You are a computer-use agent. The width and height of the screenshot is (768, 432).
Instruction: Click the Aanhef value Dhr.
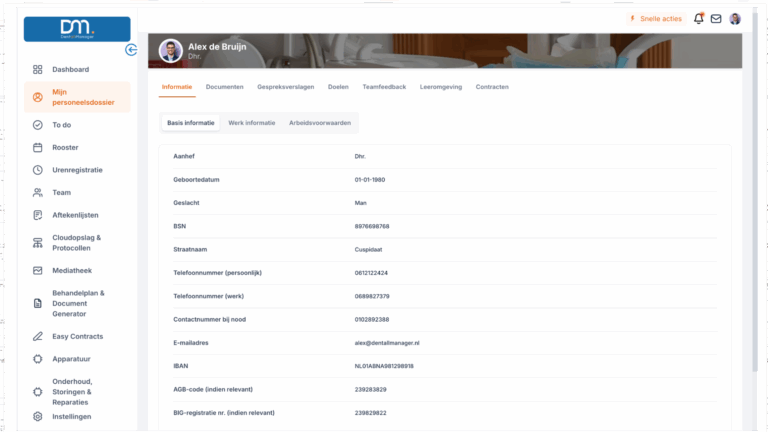360,156
